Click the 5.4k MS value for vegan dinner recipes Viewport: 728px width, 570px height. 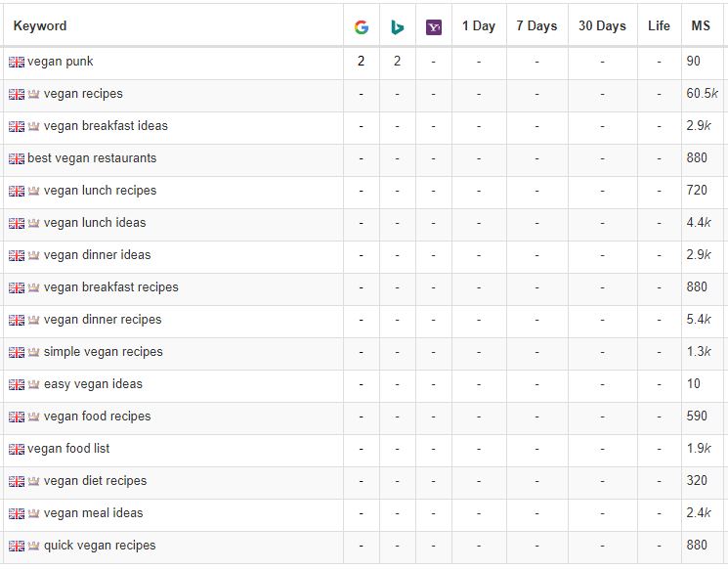tap(699, 320)
